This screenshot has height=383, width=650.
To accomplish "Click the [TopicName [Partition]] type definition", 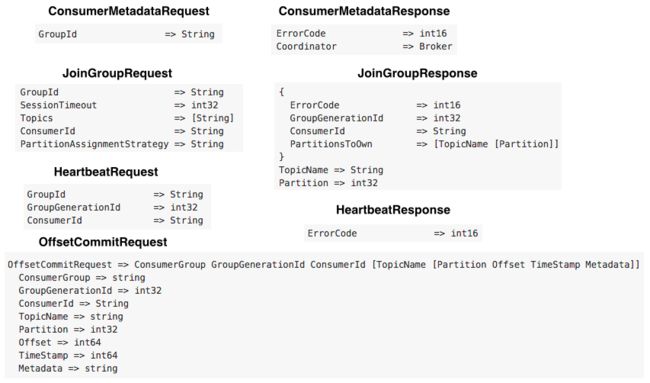I will [x=496, y=144].
